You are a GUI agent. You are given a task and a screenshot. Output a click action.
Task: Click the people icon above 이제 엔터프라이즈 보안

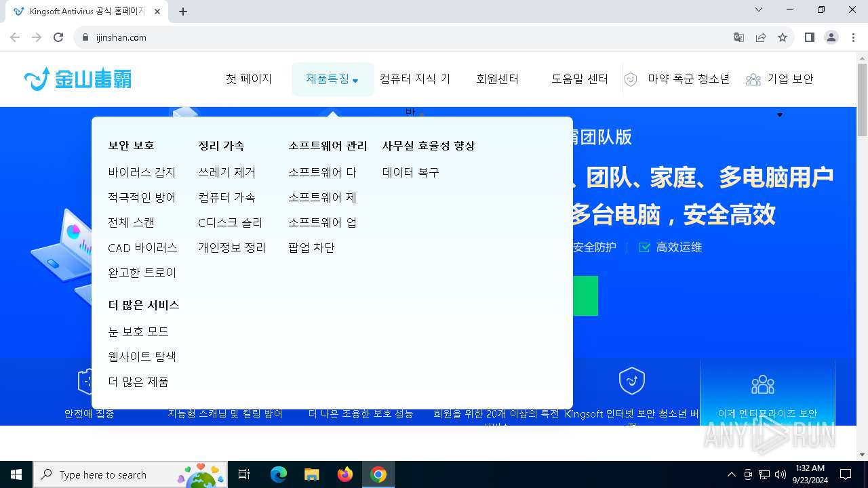(763, 384)
